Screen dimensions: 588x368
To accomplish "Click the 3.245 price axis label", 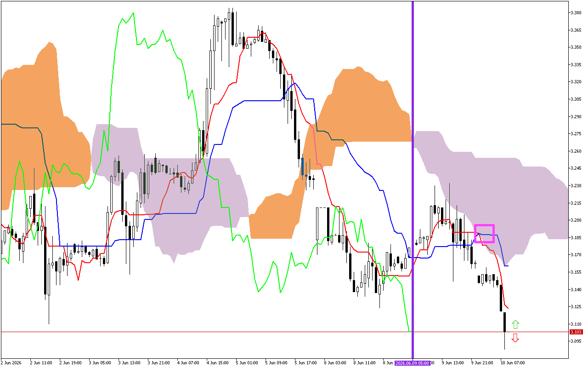I will pos(576,168).
